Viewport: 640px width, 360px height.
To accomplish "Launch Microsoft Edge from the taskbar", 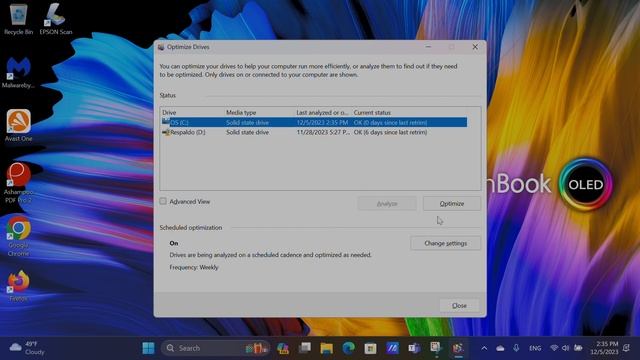I will pyautogui.click(x=348, y=348).
